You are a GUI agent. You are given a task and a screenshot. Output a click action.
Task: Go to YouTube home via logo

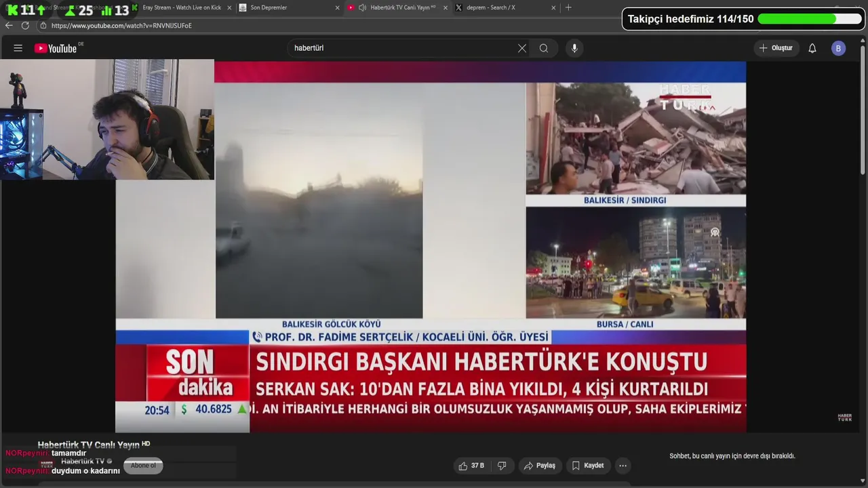(56, 48)
